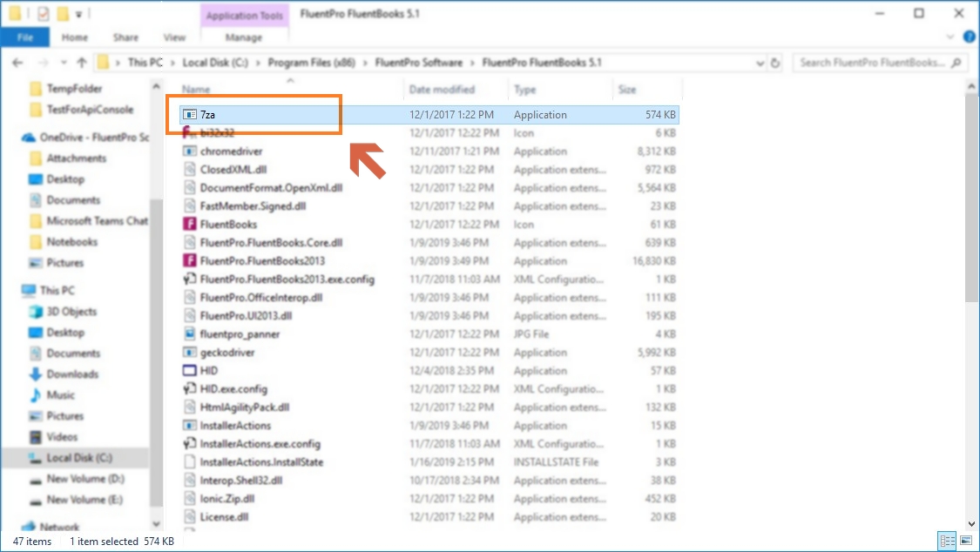Click the Local Disk (C:) drive icon in sidebar
980x552 pixels.
coord(36,458)
